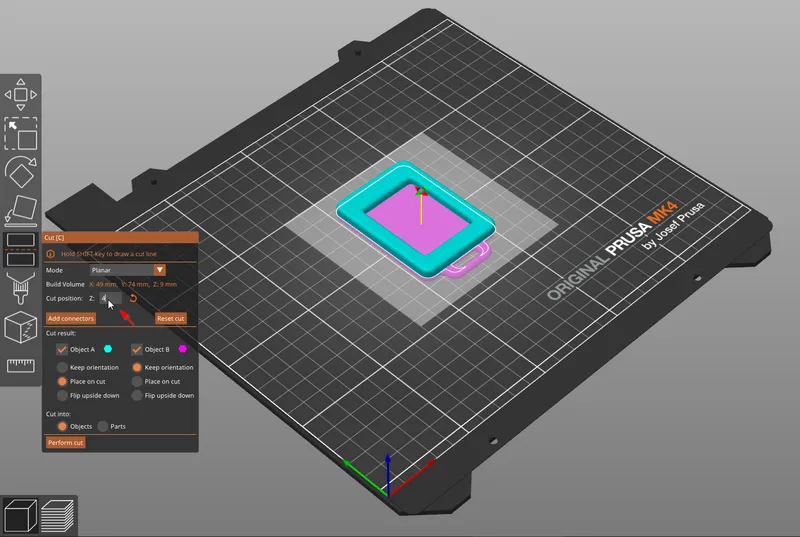Click the info icon beside SHIFT hint
The height and width of the screenshot is (537, 800).
click(x=51, y=254)
